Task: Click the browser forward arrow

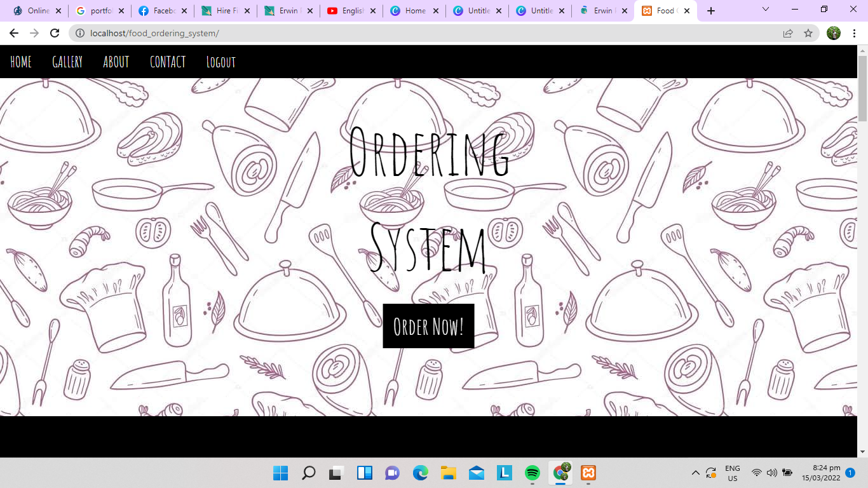Action: [34, 33]
